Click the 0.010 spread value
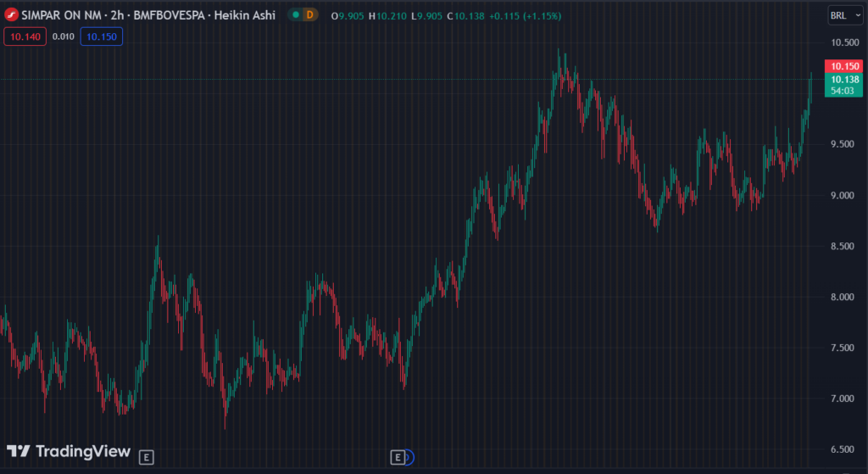Viewport: 868px width, 474px height. click(x=63, y=36)
